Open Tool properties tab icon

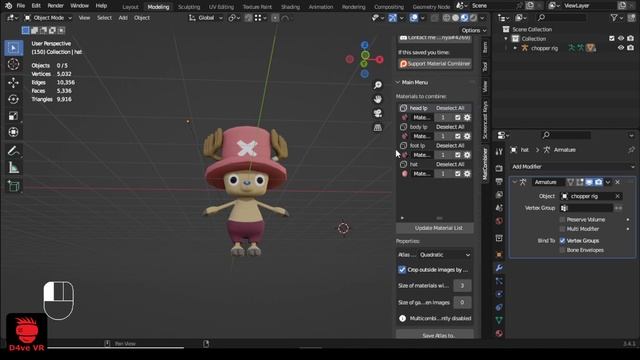499,152
